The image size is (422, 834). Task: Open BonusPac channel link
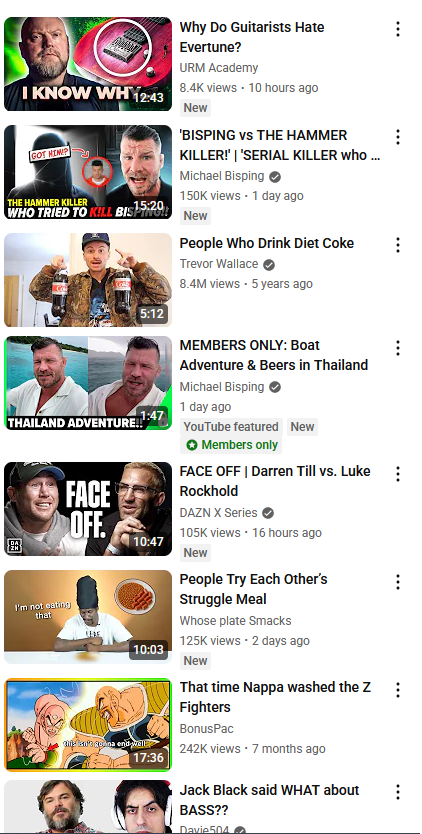pyautogui.click(x=206, y=729)
